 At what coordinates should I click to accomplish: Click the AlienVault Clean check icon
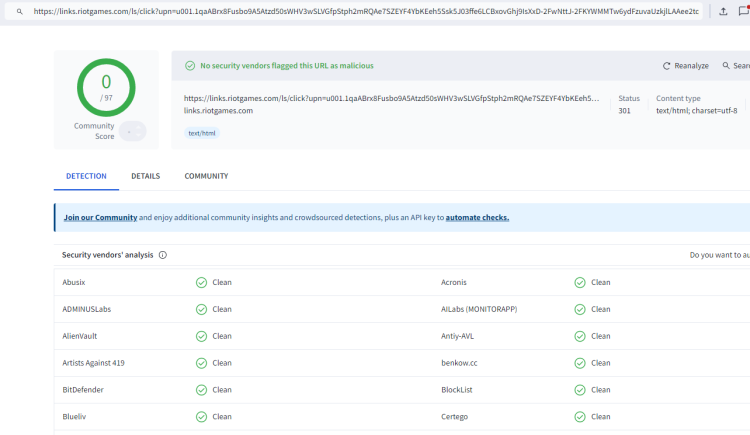click(x=201, y=336)
